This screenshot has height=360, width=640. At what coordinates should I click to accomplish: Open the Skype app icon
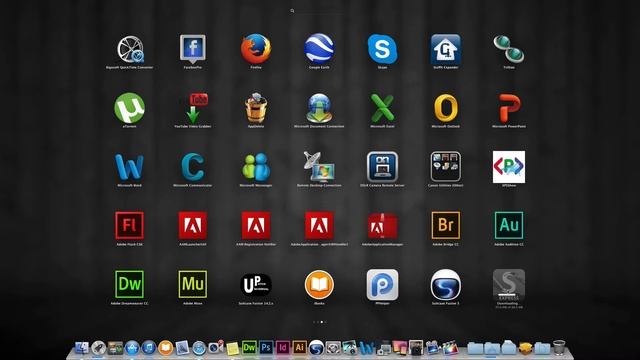[382, 49]
